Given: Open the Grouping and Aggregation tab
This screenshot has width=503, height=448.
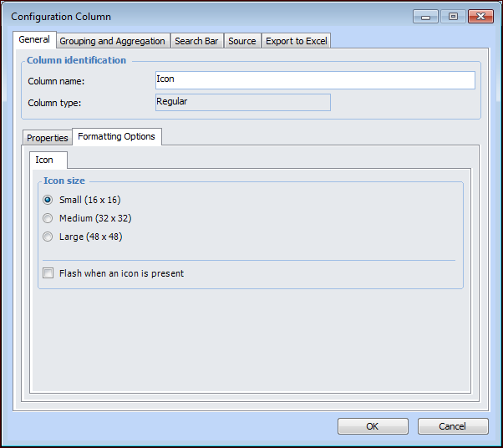Looking at the screenshot, I should tap(112, 41).
